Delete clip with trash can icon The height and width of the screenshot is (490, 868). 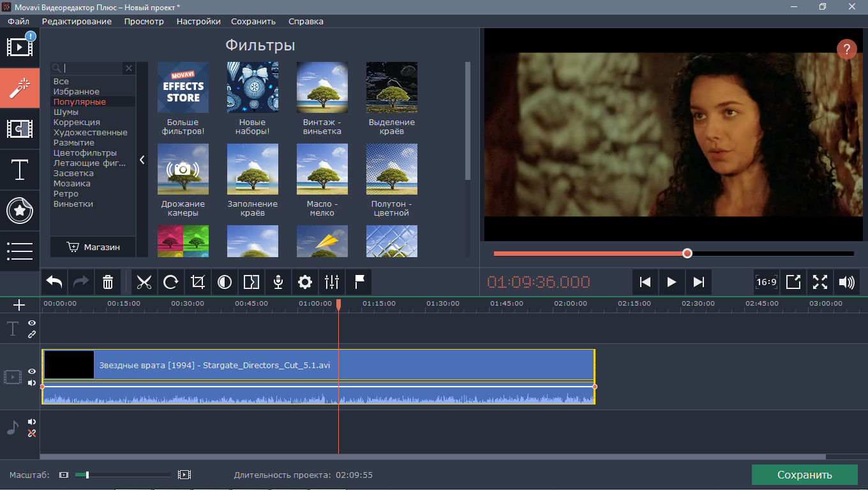(108, 282)
